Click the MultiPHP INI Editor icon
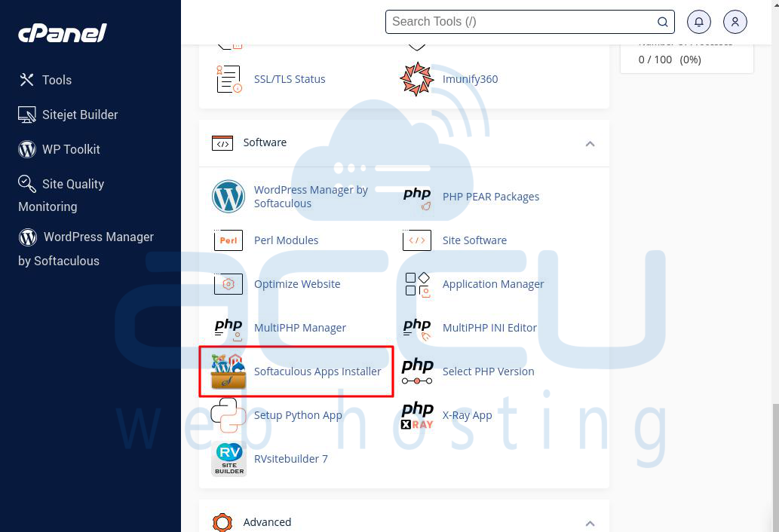Viewport: 779px width, 532px height. tap(417, 329)
